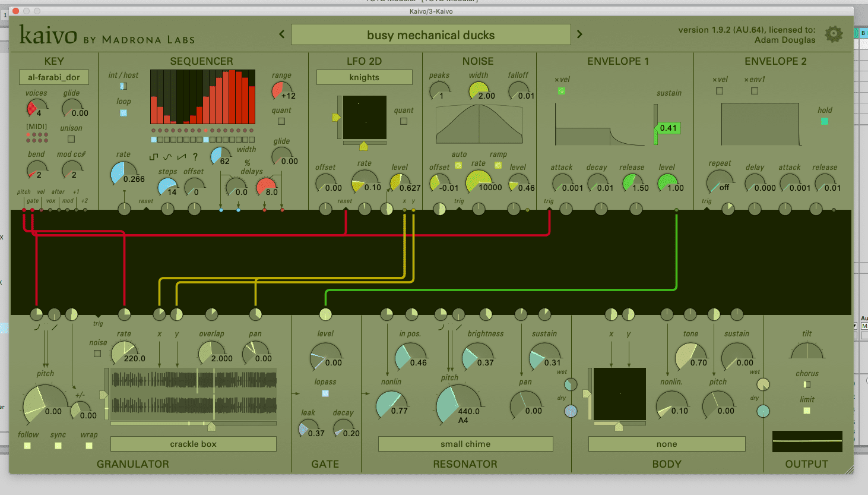The width and height of the screenshot is (868, 495).
Task: Enable the sequencer quant checkbox
Action: click(x=281, y=121)
